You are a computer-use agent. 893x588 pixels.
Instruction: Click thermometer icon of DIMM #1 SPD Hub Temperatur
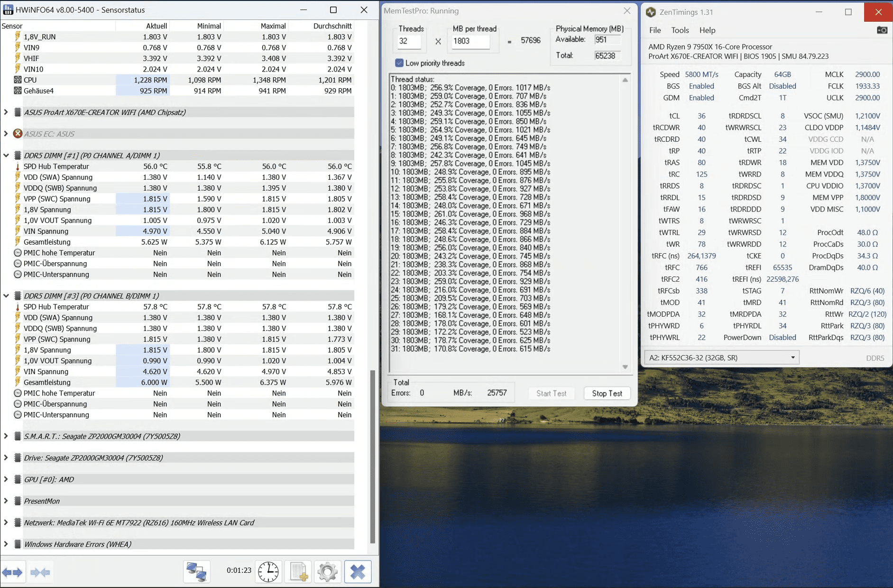[18, 166]
